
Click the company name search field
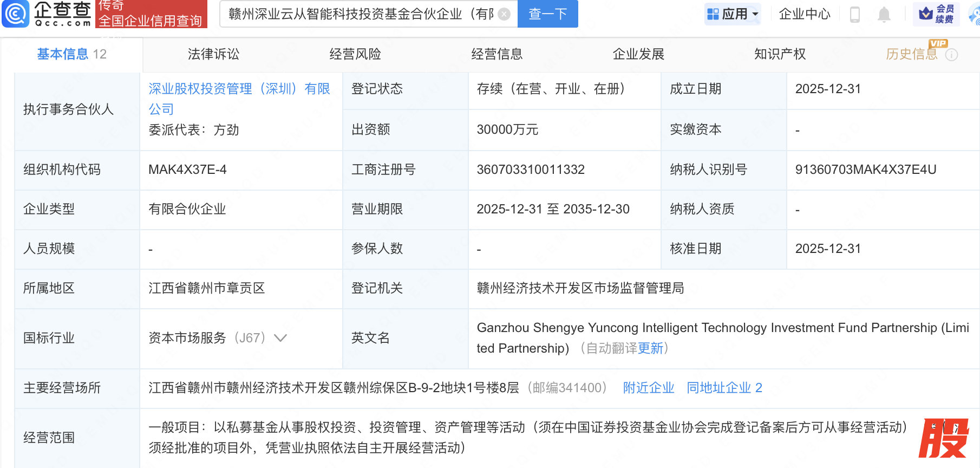pyautogui.click(x=360, y=14)
